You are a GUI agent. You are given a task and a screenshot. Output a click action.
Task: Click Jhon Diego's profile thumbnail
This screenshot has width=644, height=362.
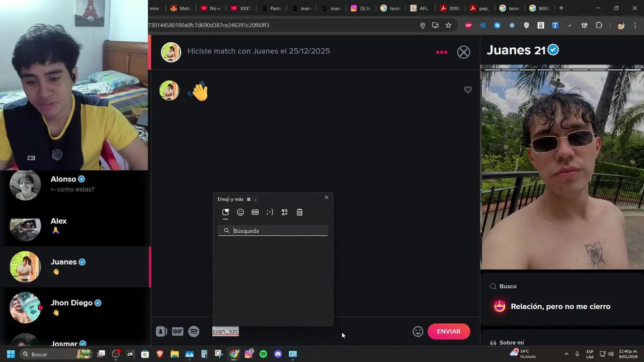(25, 308)
